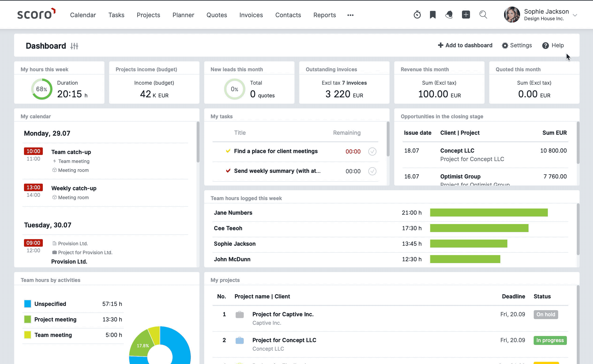Open the Planner menu item
Viewport: 593px width, 364px height.
(183, 15)
